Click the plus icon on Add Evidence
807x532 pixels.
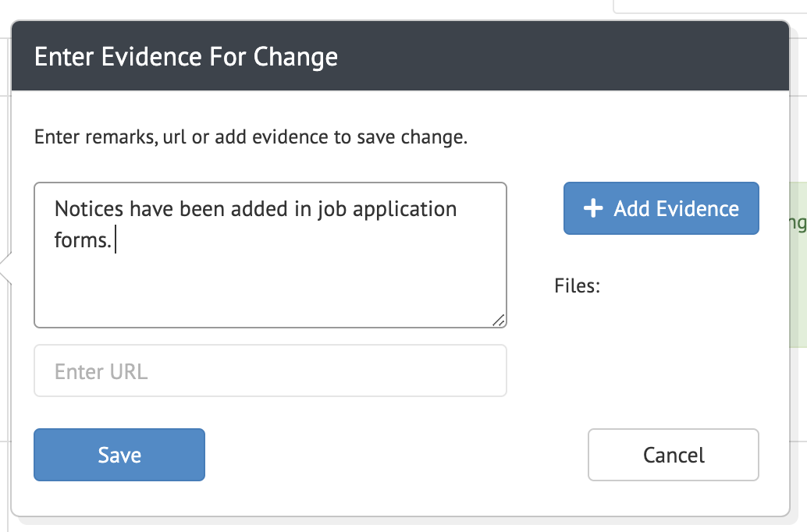594,209
